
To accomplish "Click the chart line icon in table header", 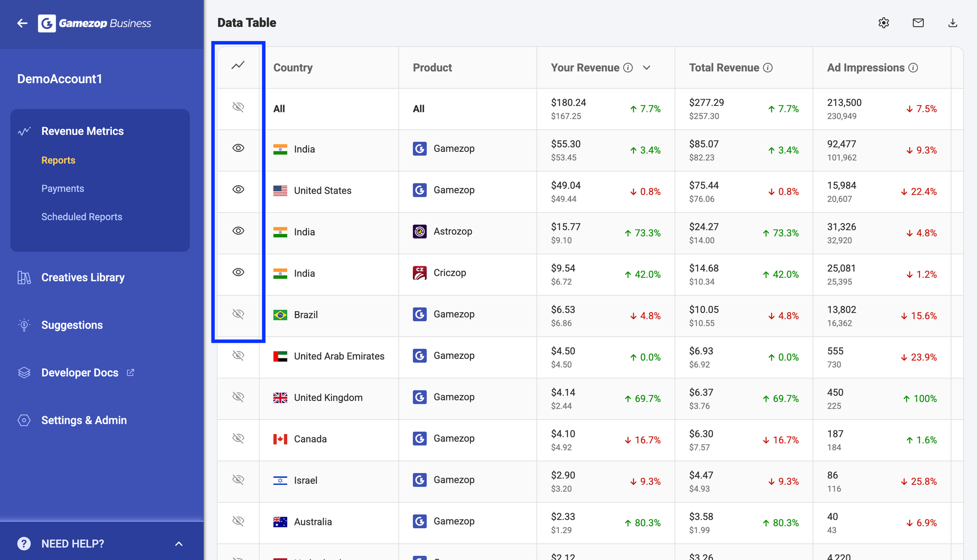I will pos(238,65).
